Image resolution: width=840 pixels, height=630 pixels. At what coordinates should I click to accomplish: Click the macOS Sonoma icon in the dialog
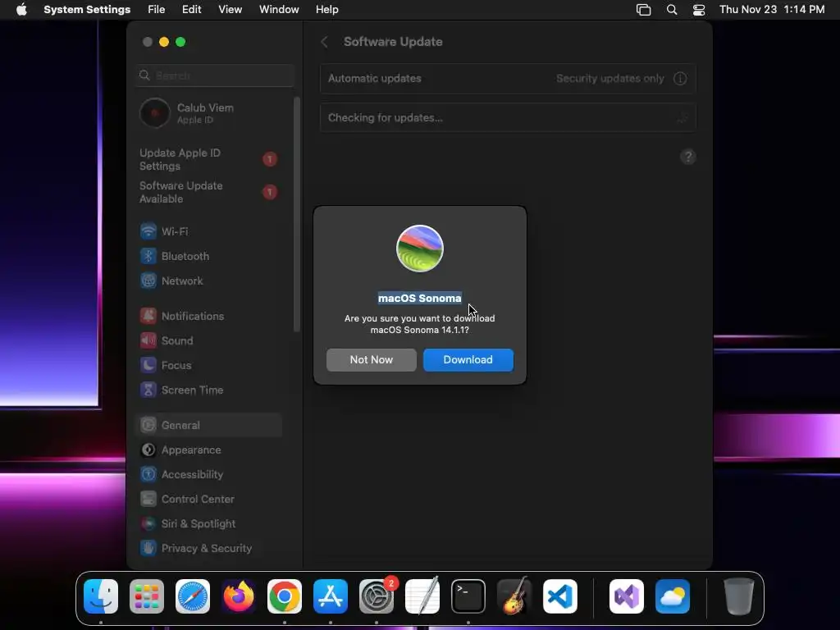pyautogui.click(x=420, y=249)
